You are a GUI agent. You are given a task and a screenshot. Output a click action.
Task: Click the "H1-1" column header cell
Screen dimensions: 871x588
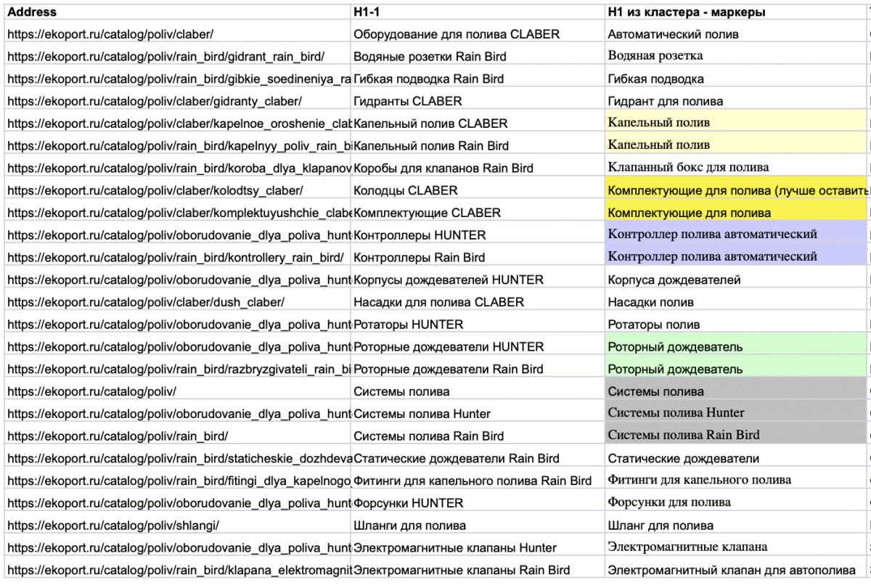coord(477,12)
